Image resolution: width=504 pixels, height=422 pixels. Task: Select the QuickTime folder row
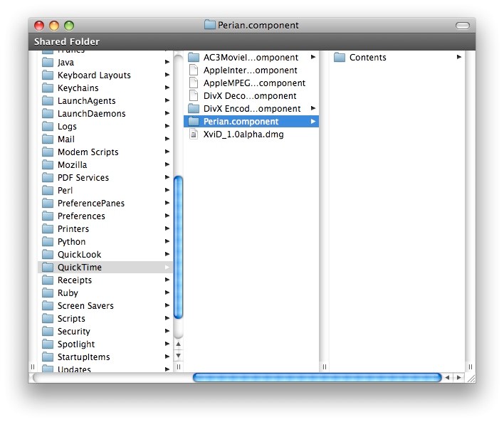click(105, 267)
